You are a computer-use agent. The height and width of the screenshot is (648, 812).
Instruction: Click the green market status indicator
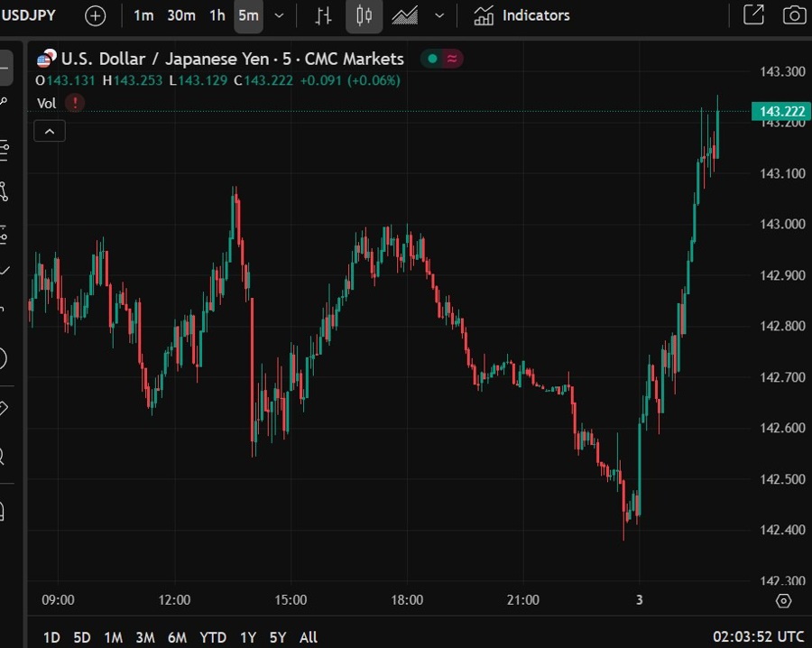click(433, 59)
